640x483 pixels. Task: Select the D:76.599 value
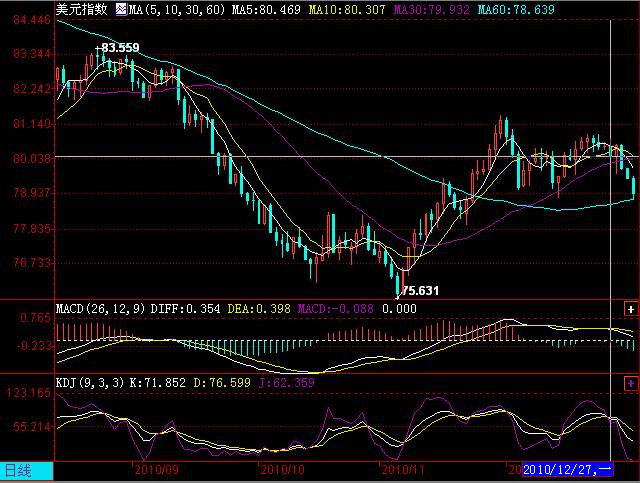pos(222,383)
